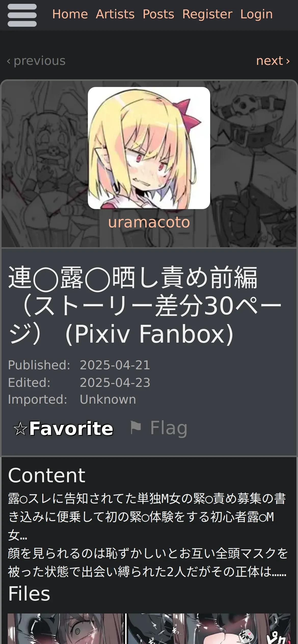Click the flag icon to report post

[136, 427]
